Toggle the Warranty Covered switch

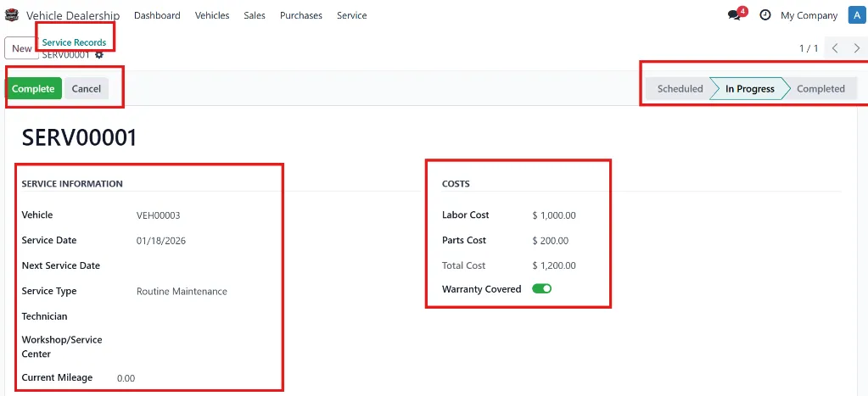tap(542, 288)
